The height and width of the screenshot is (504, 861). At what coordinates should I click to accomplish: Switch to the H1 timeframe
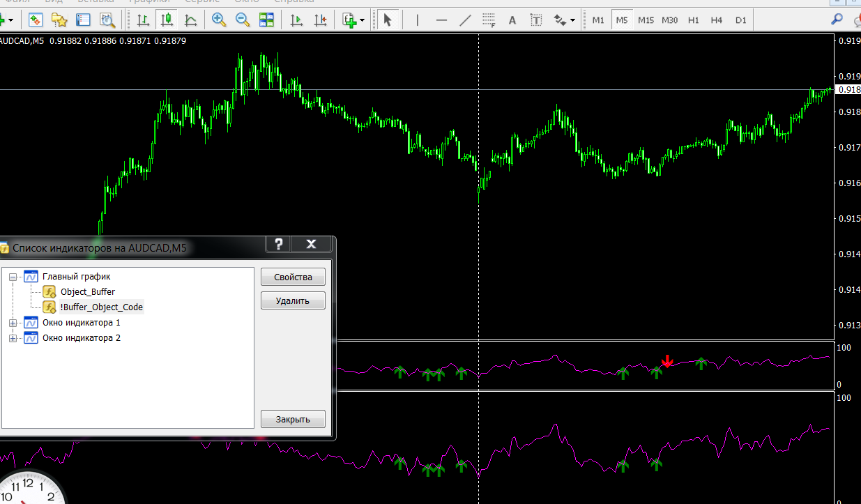tap(693, 20)
